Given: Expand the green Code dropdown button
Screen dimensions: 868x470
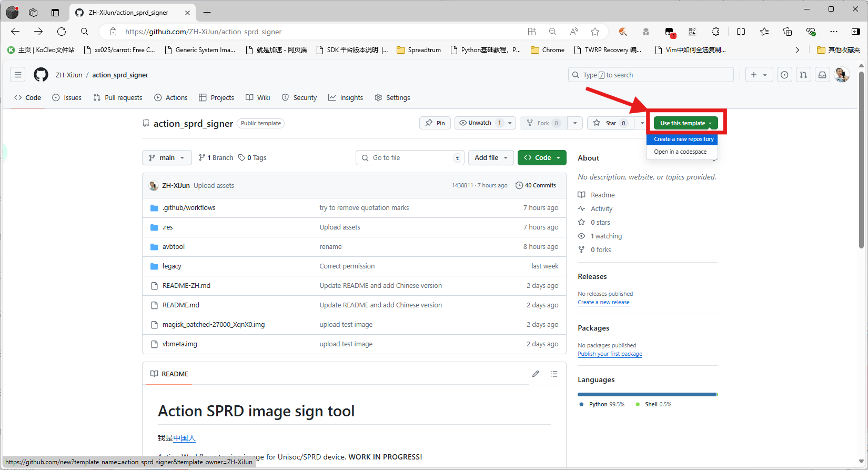Looking at the screenshot, I should [x=542, y=158].
